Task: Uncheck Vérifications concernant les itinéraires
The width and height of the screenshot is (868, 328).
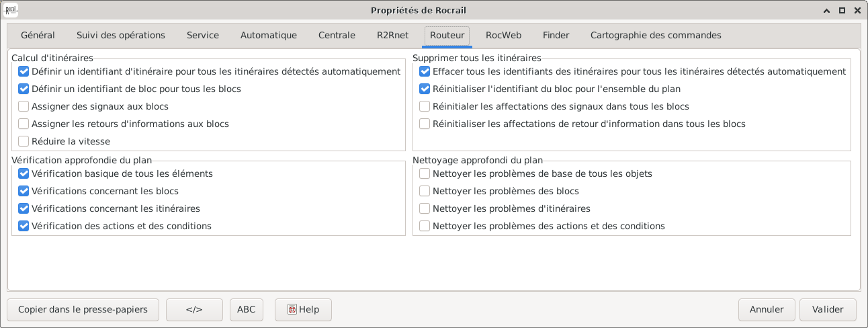Action: click(24, 208)
